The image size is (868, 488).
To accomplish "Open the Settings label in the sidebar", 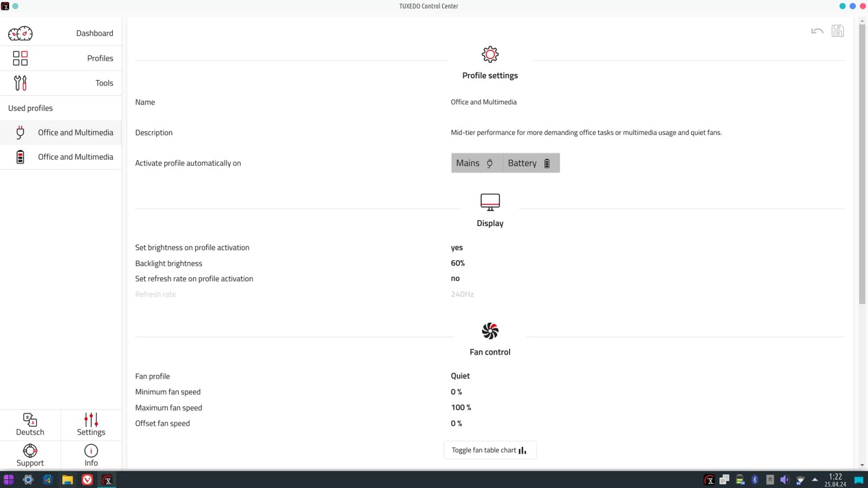I will (91, 432).
